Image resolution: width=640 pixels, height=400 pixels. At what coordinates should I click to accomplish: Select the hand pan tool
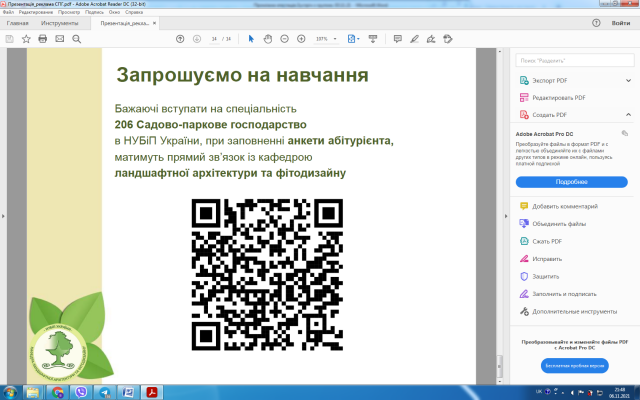click(x=268, y=39)
